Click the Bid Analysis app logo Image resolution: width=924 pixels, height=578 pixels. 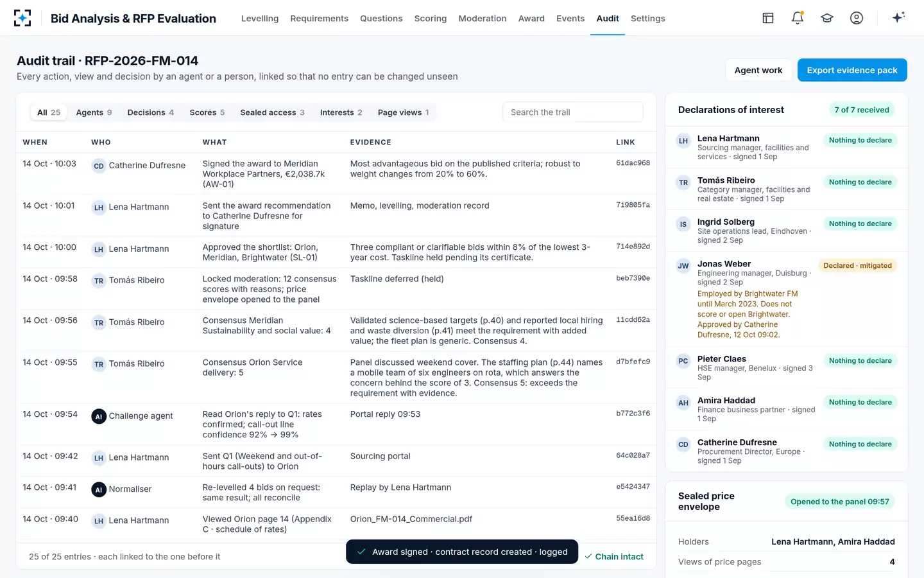coord(22,18)
